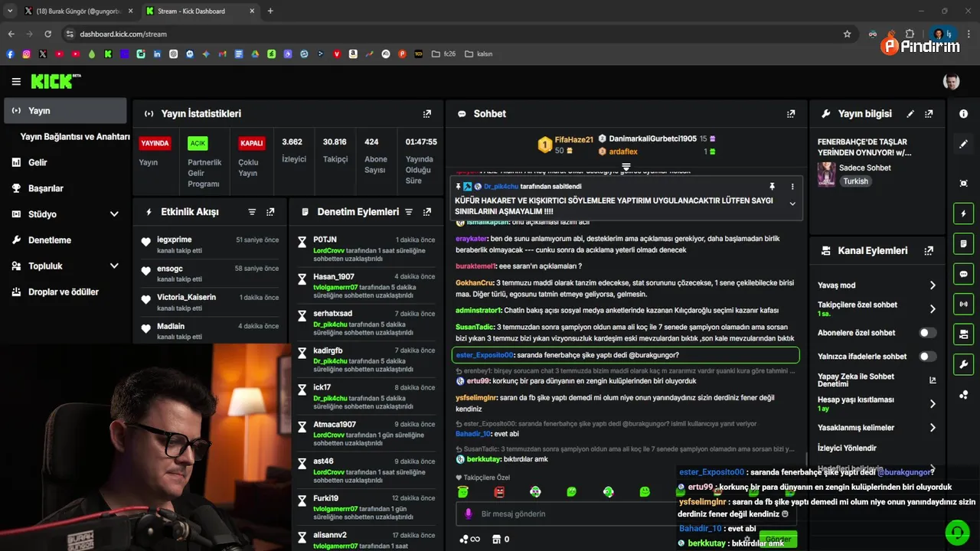Image resolution: width=980 pixels, height=551 pixels.
Task: Click the pencil icon in the right rail
Action: pyautogui.click(x=963, y=144)
